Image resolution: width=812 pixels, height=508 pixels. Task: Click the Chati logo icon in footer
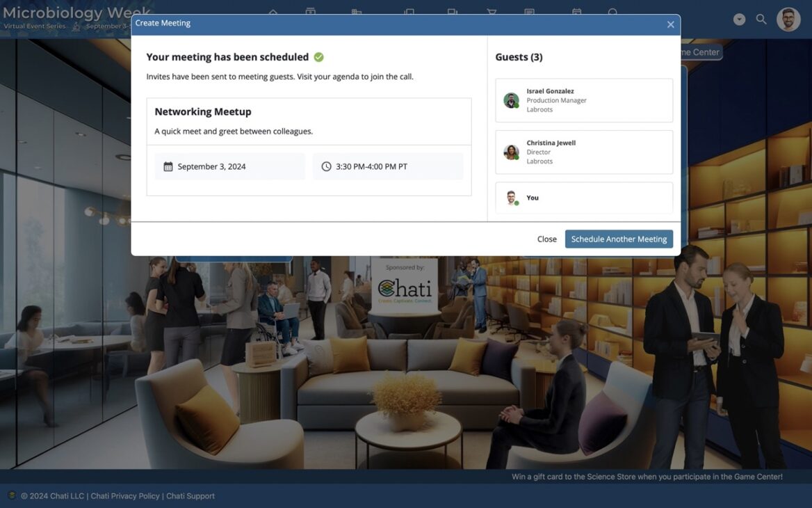[12, 495]
